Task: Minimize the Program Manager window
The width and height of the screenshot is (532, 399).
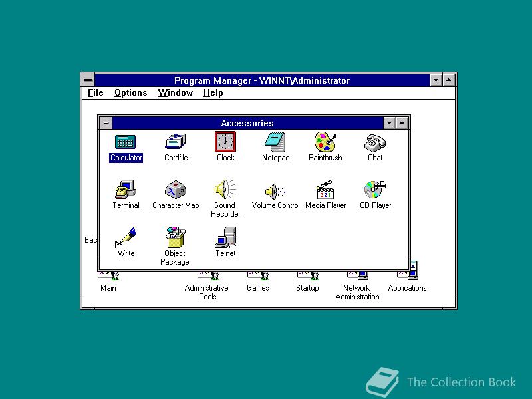Action: [436, 80]
